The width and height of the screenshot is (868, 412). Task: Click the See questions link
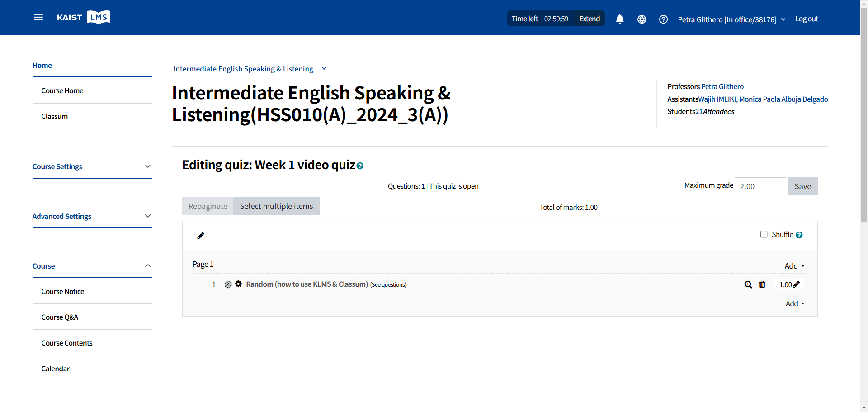click(388, 284)
